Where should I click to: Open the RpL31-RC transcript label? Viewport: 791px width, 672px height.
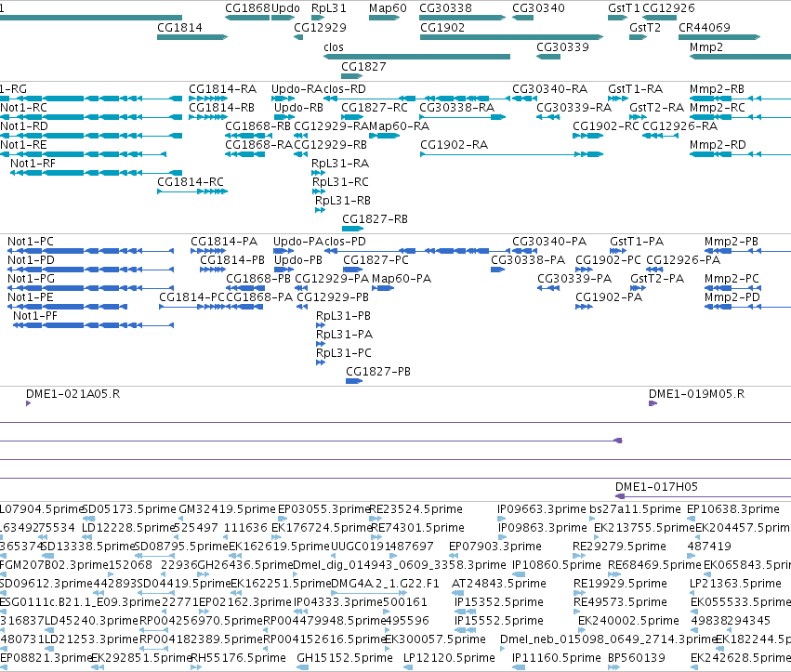(x=340, y=181)
